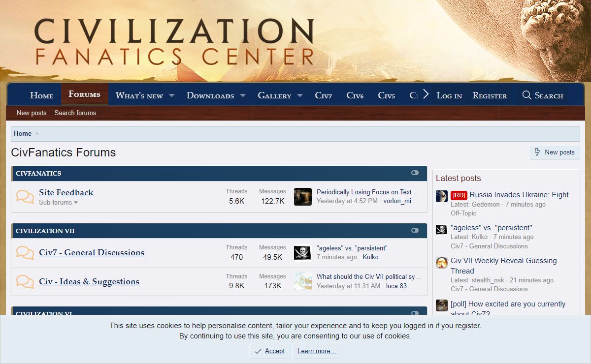
Task: Open the Forums navigation tab
Action: point(84,94)
